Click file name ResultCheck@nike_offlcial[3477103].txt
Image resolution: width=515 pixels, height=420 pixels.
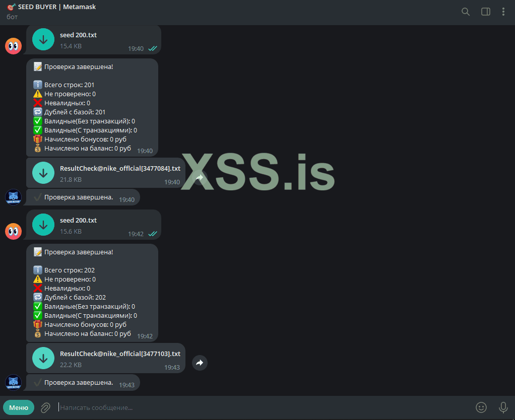(x=120, y=354)
